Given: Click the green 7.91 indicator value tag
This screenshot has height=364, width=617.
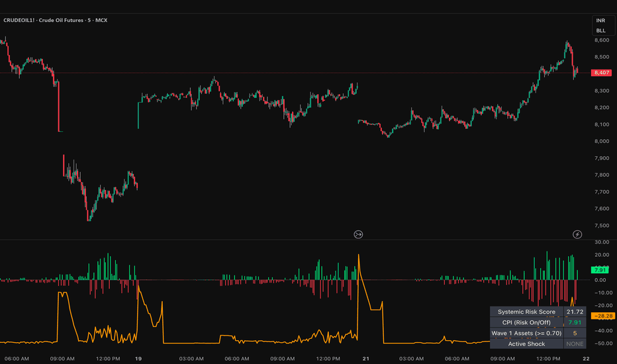Looking at the screenshot, I should 600,270.
